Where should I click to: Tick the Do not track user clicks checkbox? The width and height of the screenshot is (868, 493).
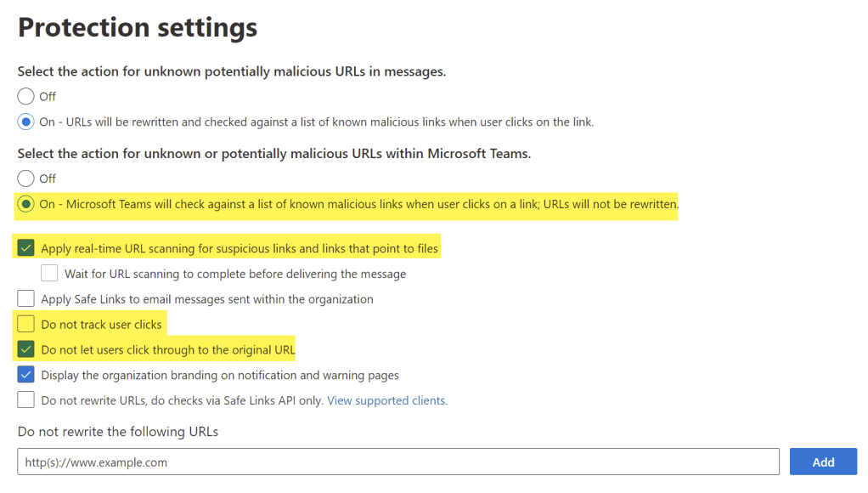tap(26, 324)
